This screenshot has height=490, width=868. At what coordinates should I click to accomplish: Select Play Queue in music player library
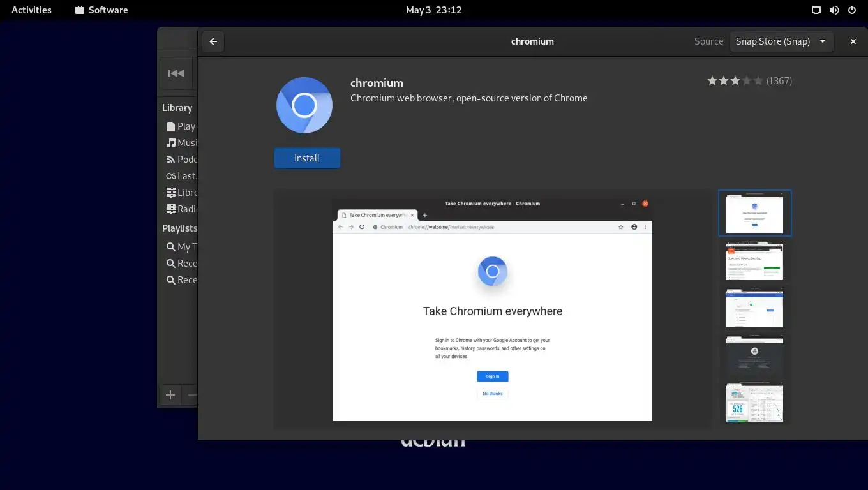[x=181, y=126]
